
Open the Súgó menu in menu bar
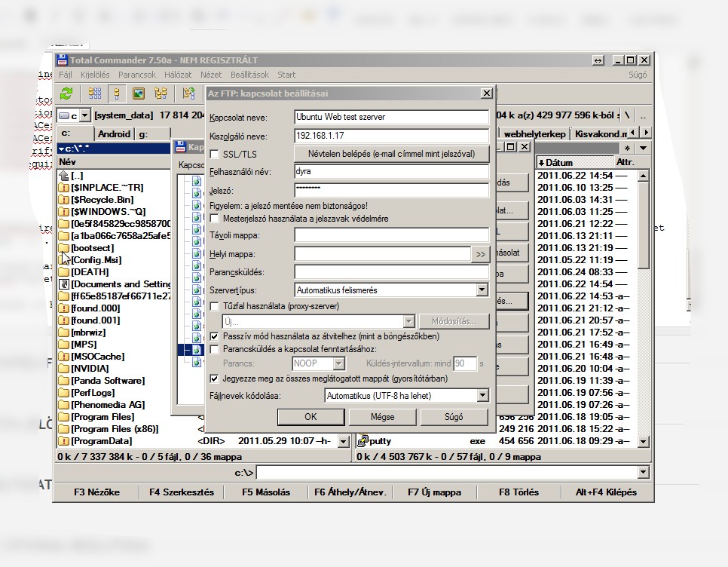tap(638, 75)
